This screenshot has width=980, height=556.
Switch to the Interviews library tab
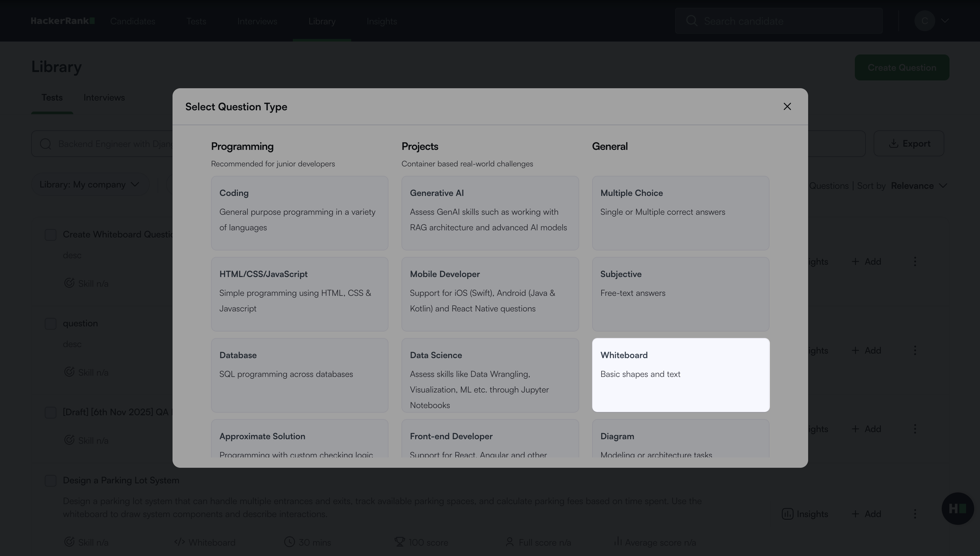pyautogui.click(x=104, y=98)
